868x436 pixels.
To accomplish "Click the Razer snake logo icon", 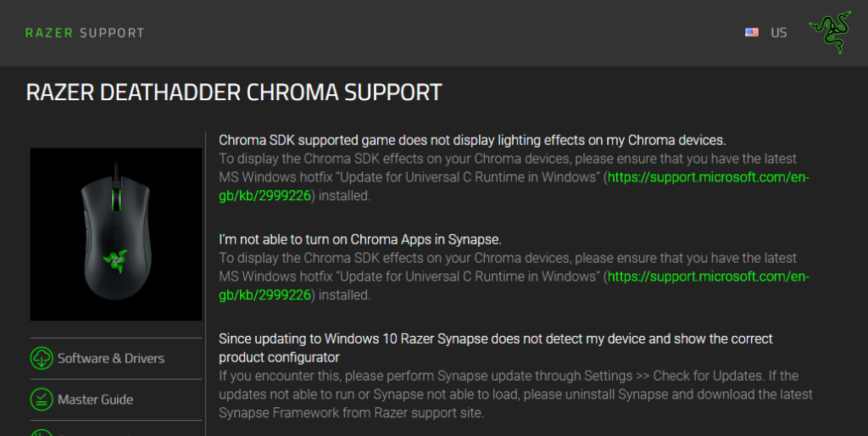I will pos(830,32).
